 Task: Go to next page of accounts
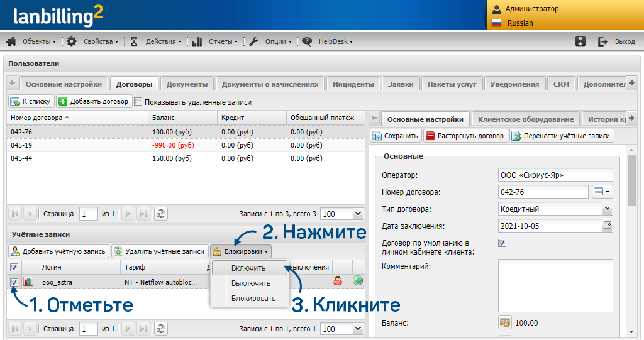pyautogui.click(x=128, y=329)
